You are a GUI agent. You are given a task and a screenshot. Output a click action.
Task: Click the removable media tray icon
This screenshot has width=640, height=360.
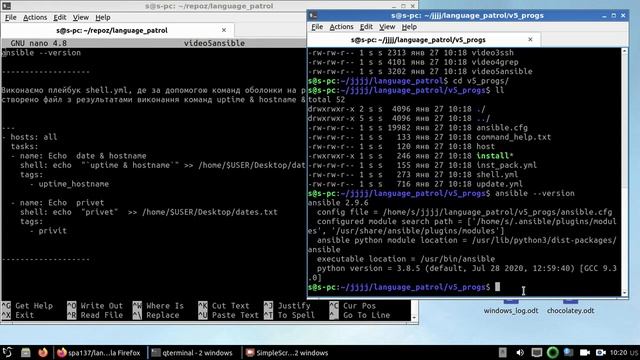[x=503, y=353]
